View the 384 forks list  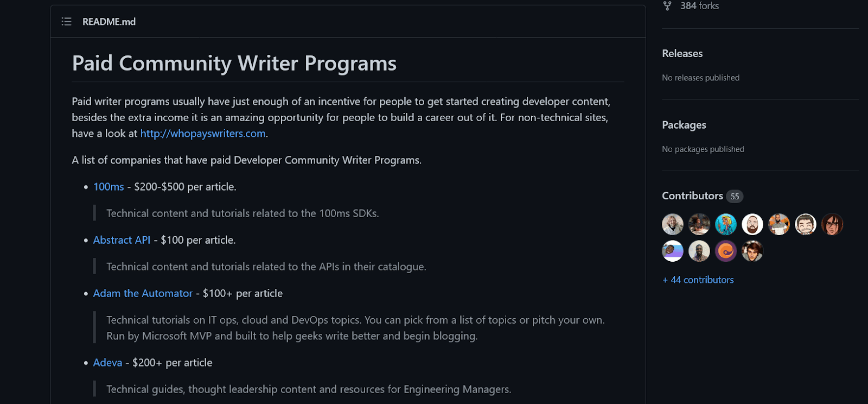pos(699,6)
